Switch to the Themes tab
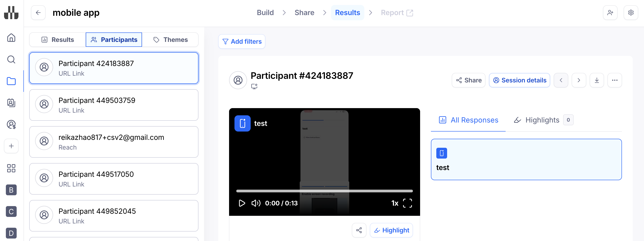This screenshot has width=644, height=241. pyautogui.click(x=171, y=40)
